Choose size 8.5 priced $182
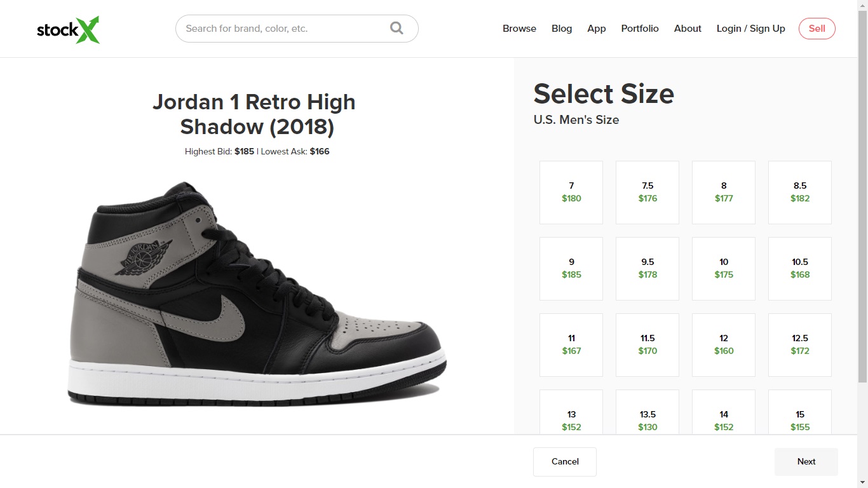 point(800,193)
